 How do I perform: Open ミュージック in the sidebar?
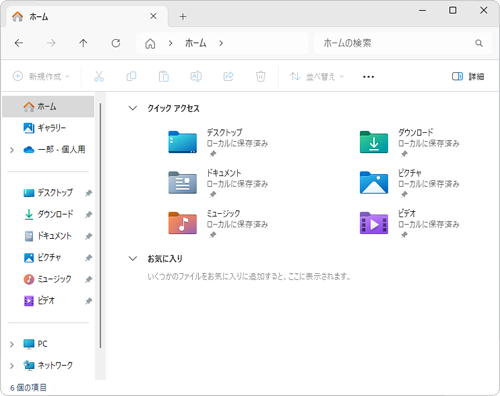tap(47, 279)
